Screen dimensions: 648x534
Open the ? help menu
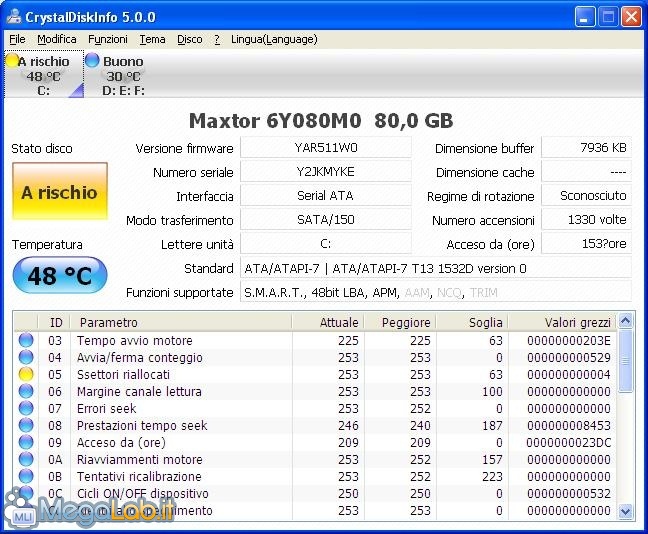pos(217,39)
